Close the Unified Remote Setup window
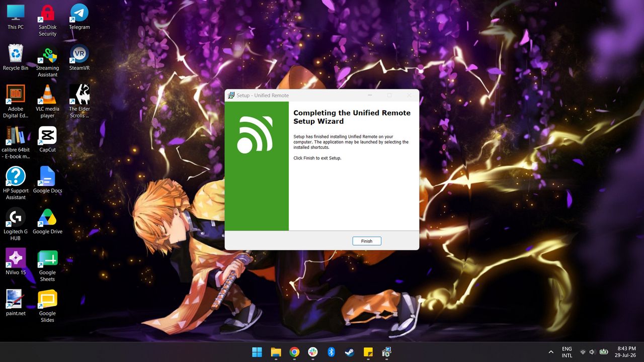This screenshot has height=362, width=644. pos(409,95)
